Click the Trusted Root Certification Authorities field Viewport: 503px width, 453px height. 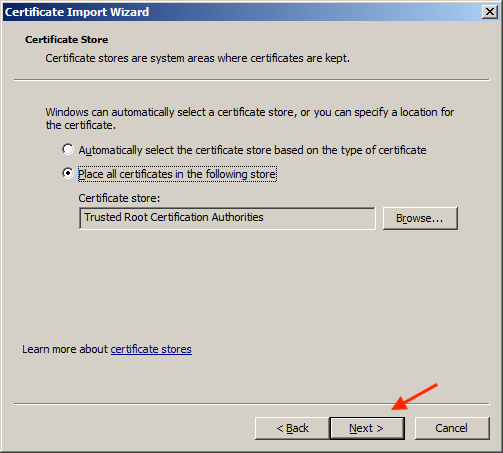click(227, 218)
